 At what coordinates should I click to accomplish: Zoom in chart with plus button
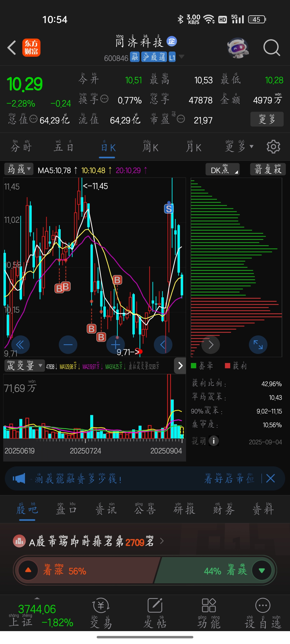115,345
